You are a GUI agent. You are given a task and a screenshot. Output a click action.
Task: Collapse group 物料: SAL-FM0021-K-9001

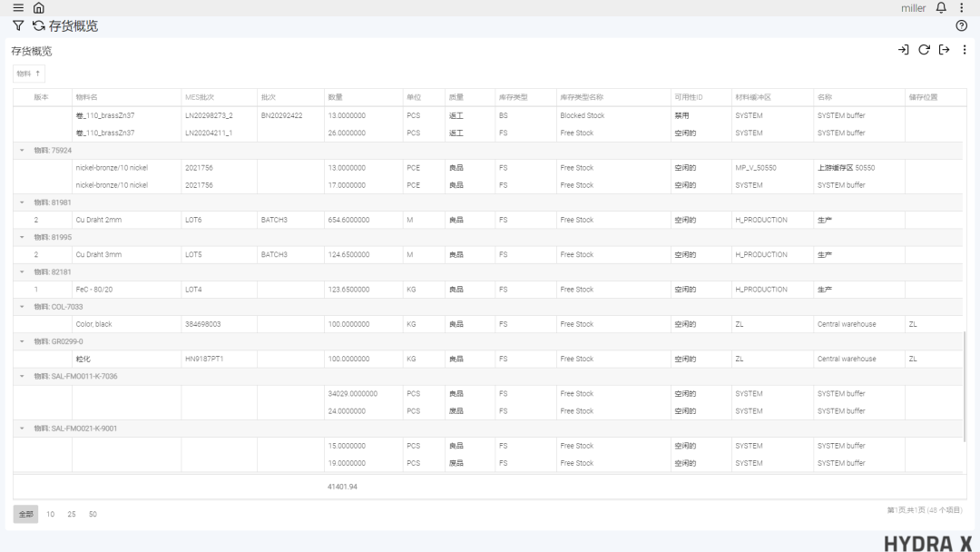pos(22,429)
